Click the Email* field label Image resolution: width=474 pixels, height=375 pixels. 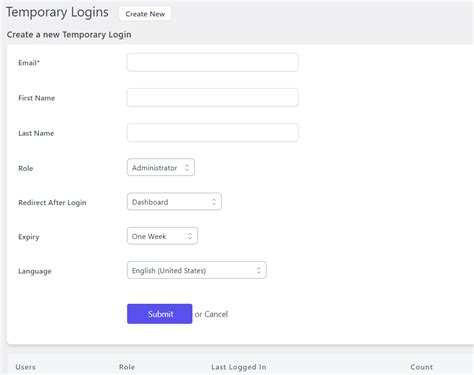click(29, 63)
